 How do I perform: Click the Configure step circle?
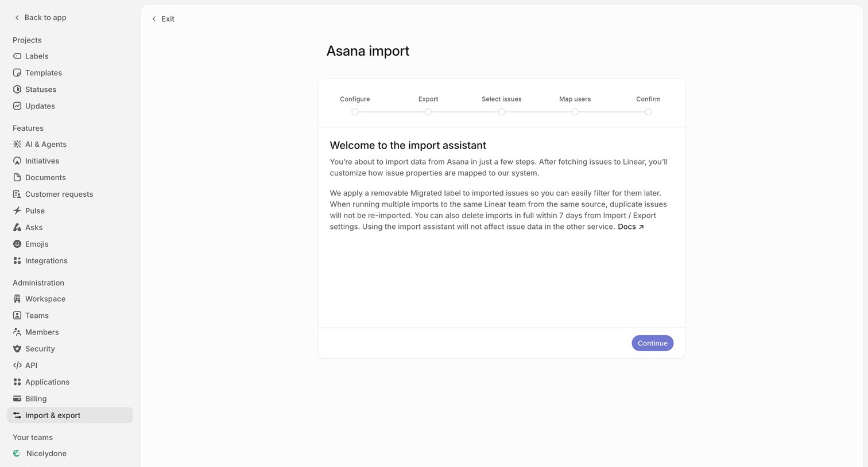click(355, 112)
